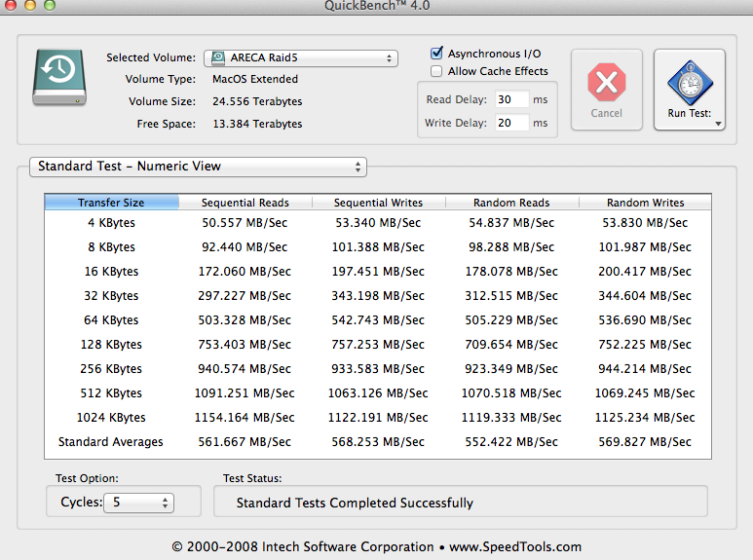
Task: Click the 561.667 MB/Sec average value
Action: tap(245, 442)
